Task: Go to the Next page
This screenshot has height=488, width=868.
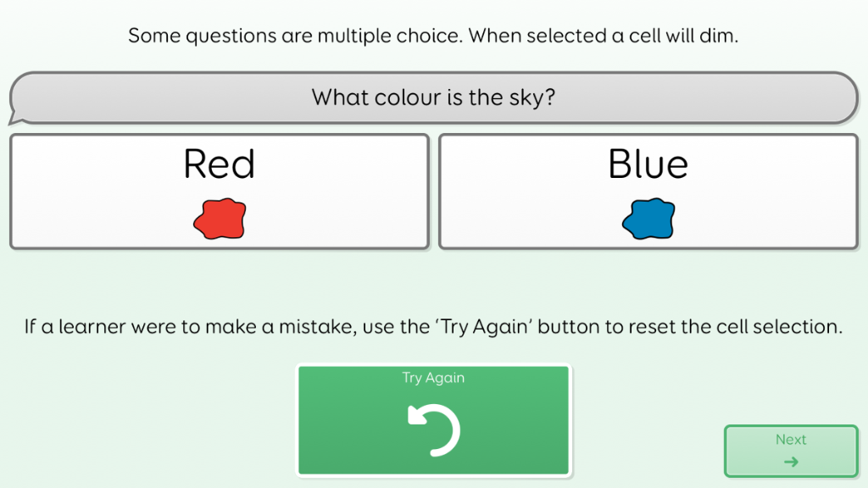Action: (x=791, y=451)
